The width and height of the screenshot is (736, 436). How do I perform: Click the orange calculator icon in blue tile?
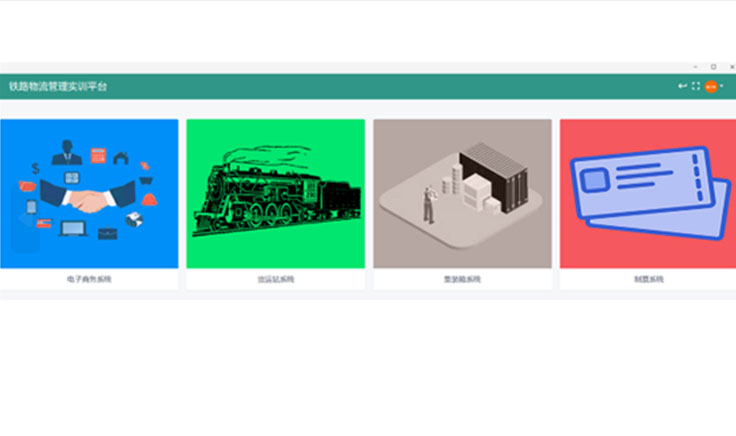tap(98, 155)
